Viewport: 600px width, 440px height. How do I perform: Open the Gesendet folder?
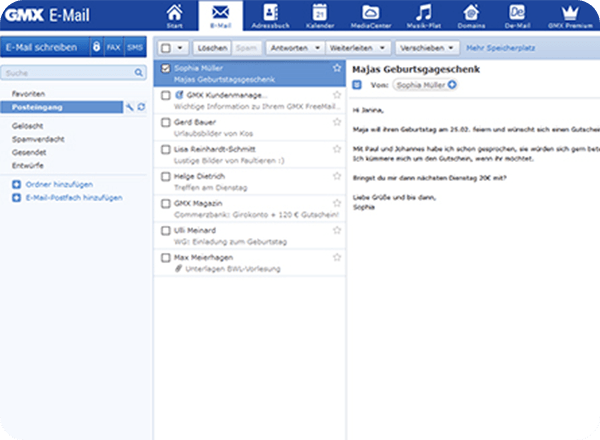pyautogui.click(x=29, y=152)
